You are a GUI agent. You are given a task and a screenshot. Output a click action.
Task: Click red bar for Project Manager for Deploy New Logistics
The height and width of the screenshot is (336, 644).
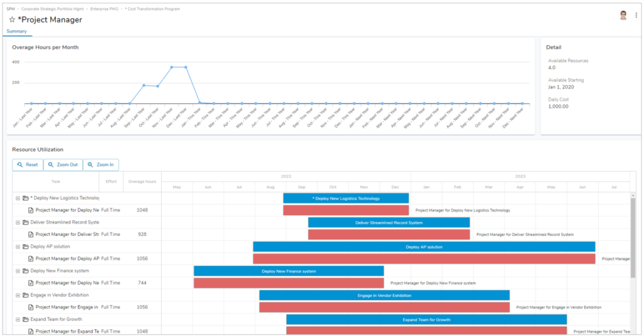346,210
